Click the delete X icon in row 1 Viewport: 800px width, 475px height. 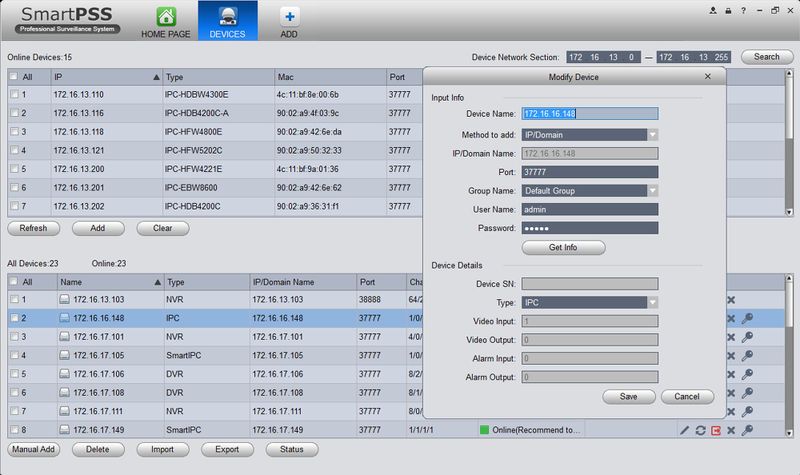[731, 299]
